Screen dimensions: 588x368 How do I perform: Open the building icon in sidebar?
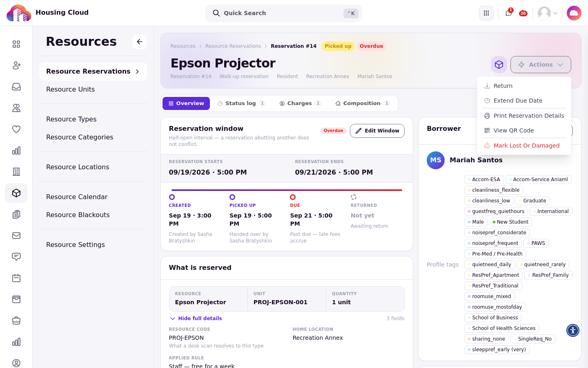(x=16, y=172)
